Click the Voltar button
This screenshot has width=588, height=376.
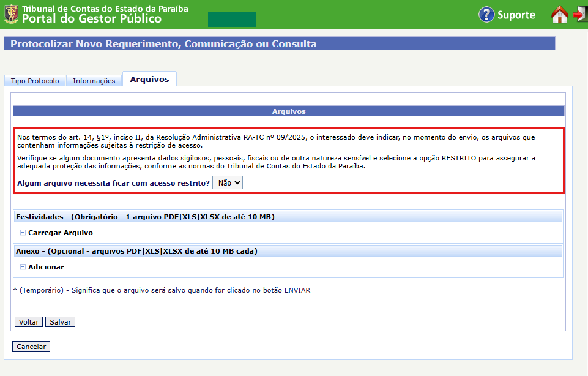[x=29, y=322]
